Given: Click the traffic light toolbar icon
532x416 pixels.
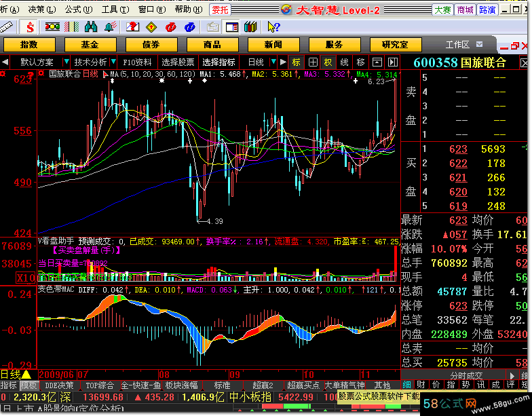Looking at the screenshot, I should coord(52,27).
